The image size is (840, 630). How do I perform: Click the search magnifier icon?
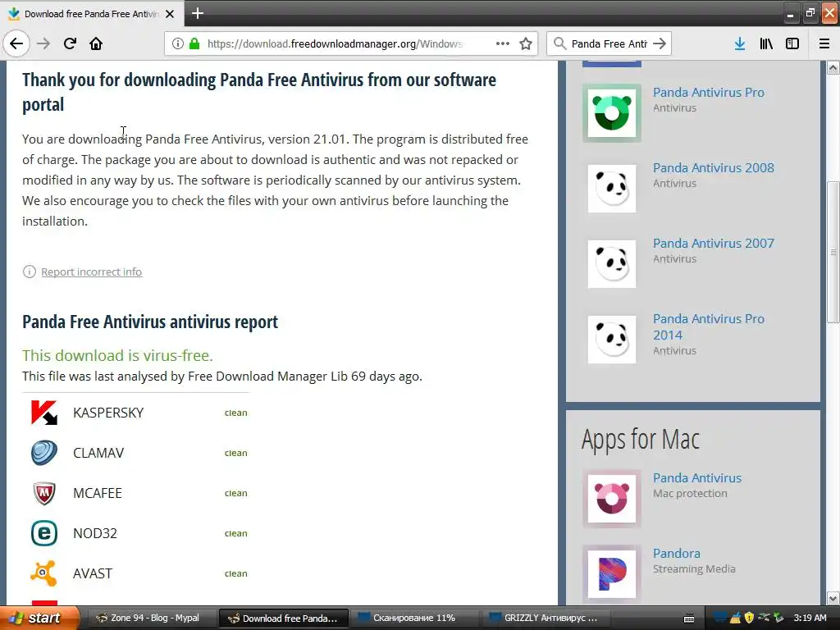pyautogui.click(x=559, y=43)
